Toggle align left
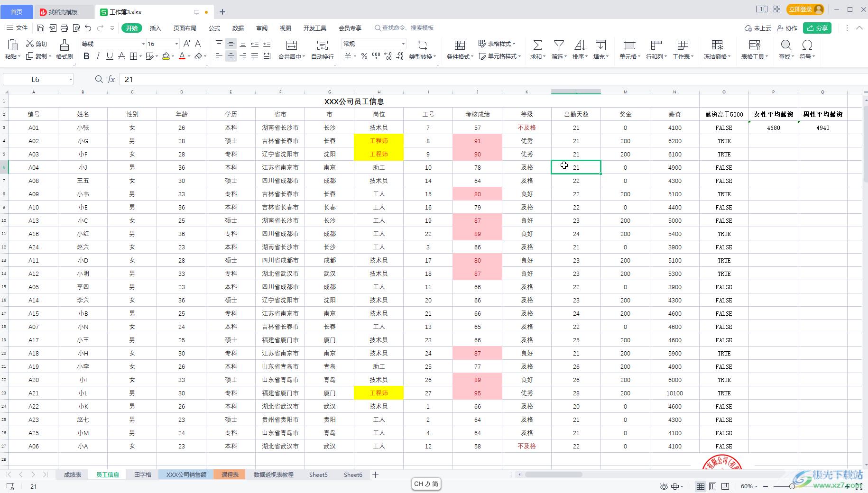This screenshot has width=868, height=493. [219, 56]
